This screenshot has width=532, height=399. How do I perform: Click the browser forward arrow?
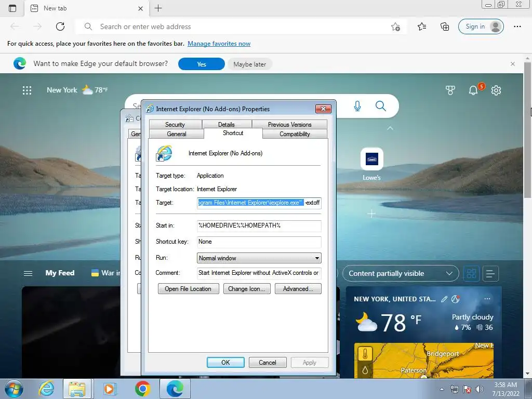(x=37, y=26)
